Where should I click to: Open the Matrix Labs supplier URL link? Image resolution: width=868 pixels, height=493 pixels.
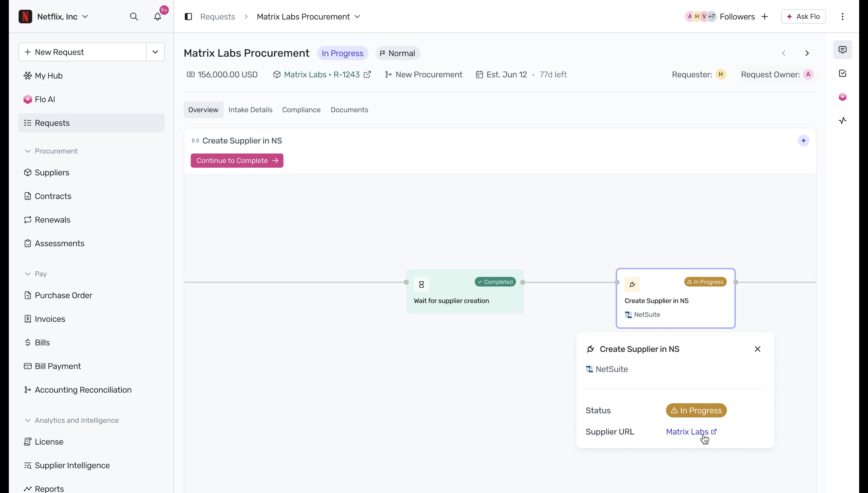691,432
